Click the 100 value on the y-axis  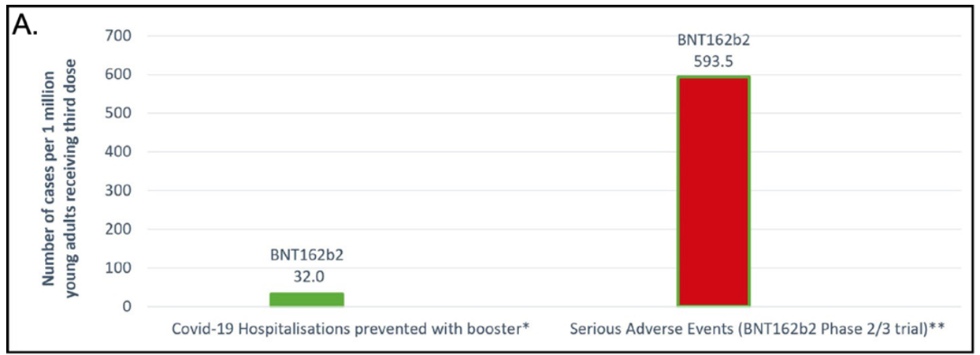tap(117, 268)
